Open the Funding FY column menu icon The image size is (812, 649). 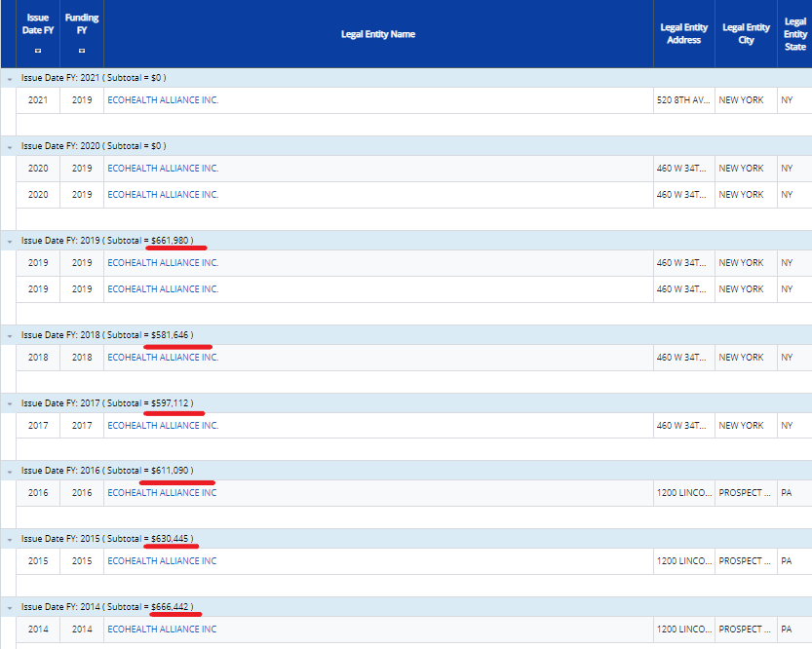point(82,51)
